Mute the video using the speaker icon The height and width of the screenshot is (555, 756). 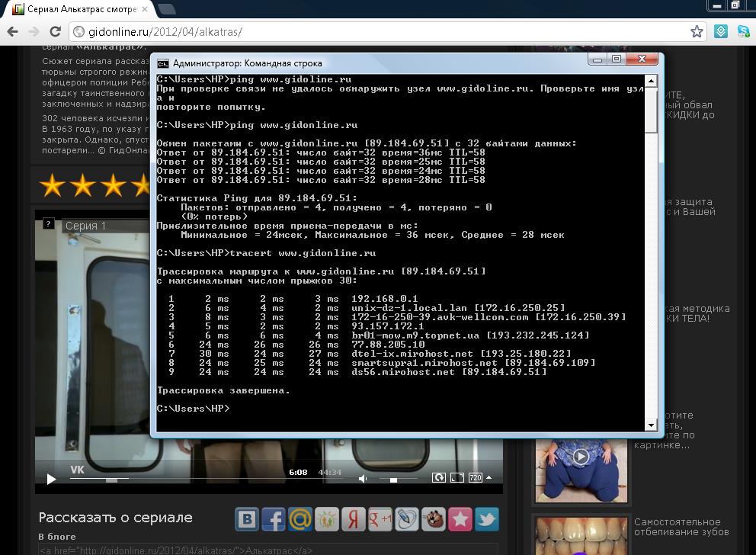click(363, 478)
